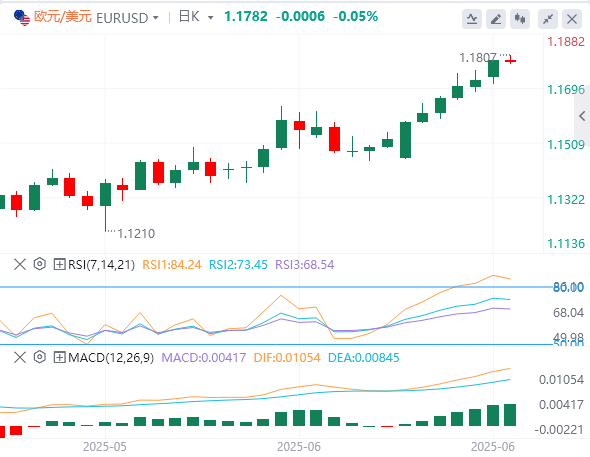Open RSI indicator settings gear
This screenshot has width=590, height=457.
tap(40, 264)
